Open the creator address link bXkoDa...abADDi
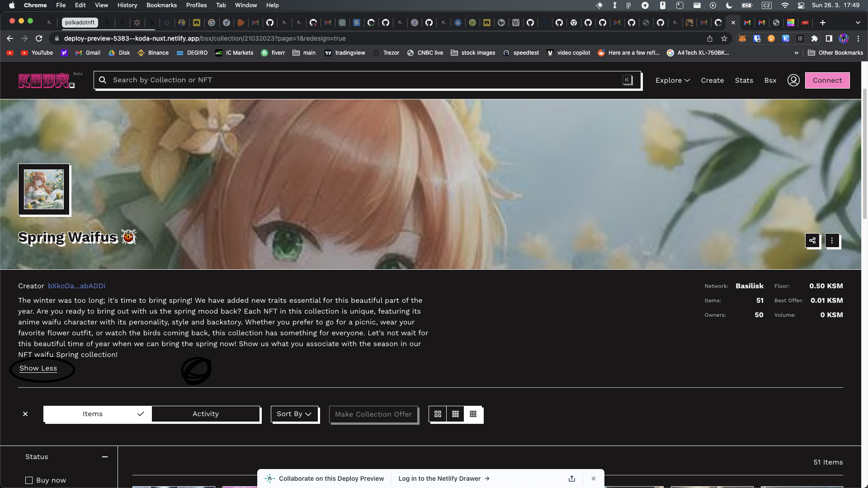 point(76,286)
